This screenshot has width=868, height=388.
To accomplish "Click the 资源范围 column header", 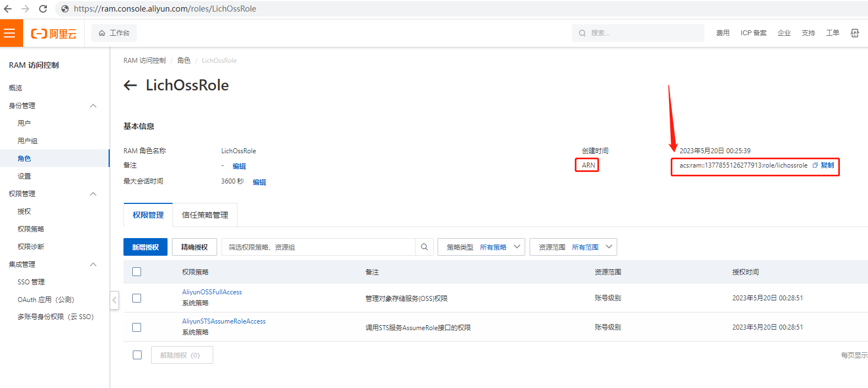I will 608,272.
